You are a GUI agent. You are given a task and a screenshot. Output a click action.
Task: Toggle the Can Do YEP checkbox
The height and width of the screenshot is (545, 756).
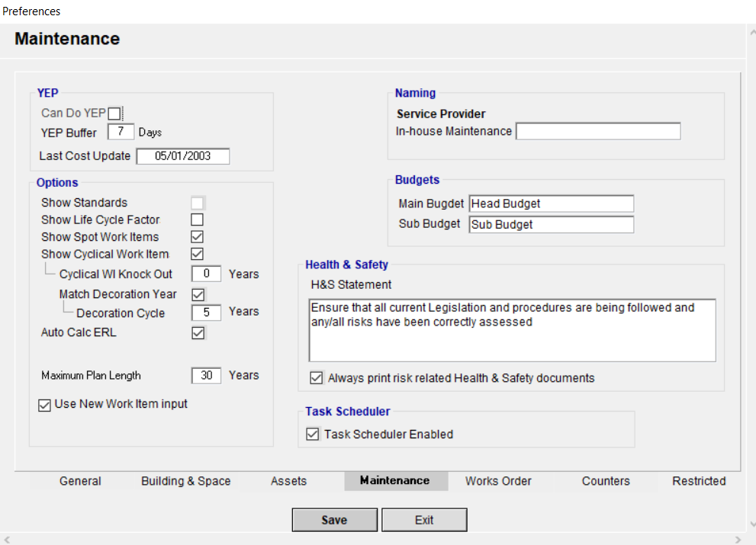[114, 114]
